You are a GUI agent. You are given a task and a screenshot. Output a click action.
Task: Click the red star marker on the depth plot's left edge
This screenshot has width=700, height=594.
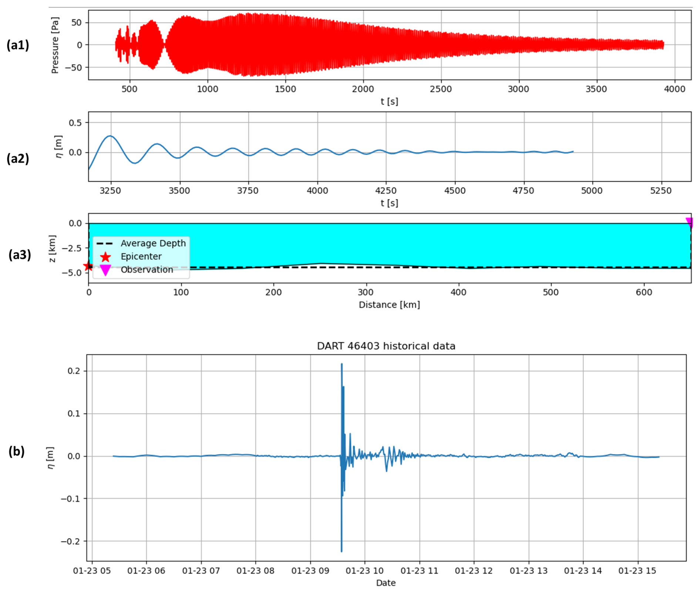(88, 266)
